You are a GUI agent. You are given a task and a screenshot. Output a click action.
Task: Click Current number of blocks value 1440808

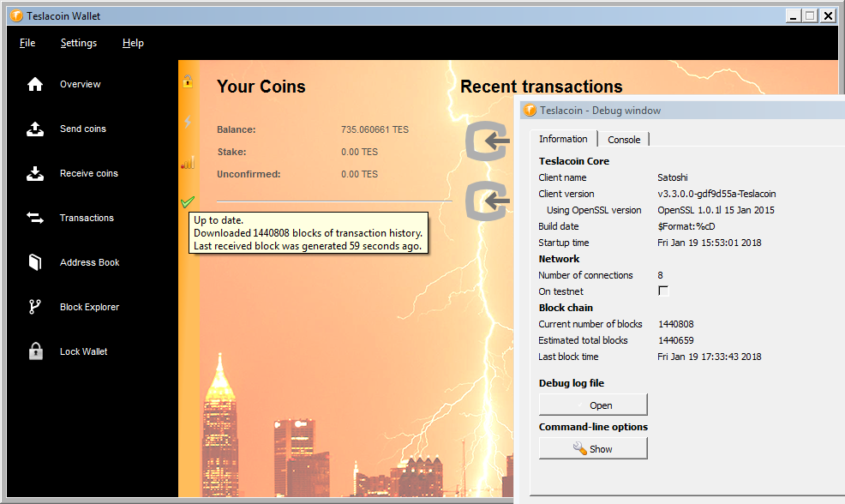click(676, 324)
